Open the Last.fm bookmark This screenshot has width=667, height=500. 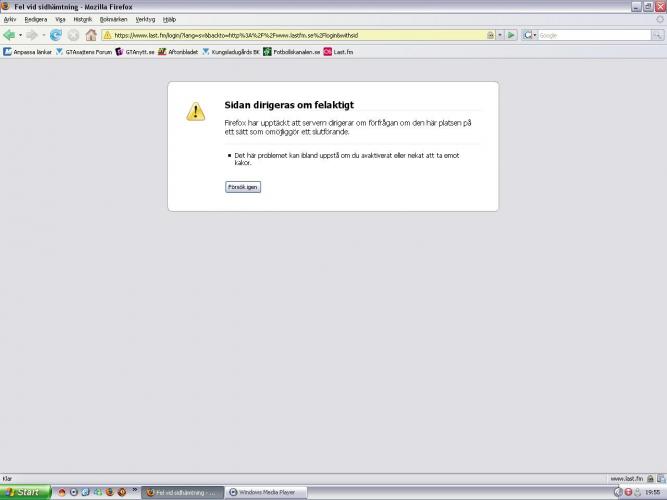(x=340, y=52)
